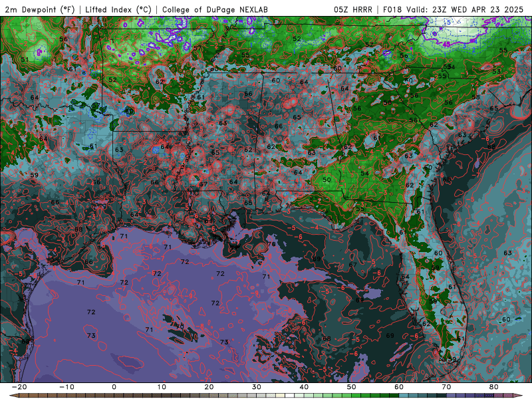Click the '-20' label on the color scale

click(x=19, y=387)
